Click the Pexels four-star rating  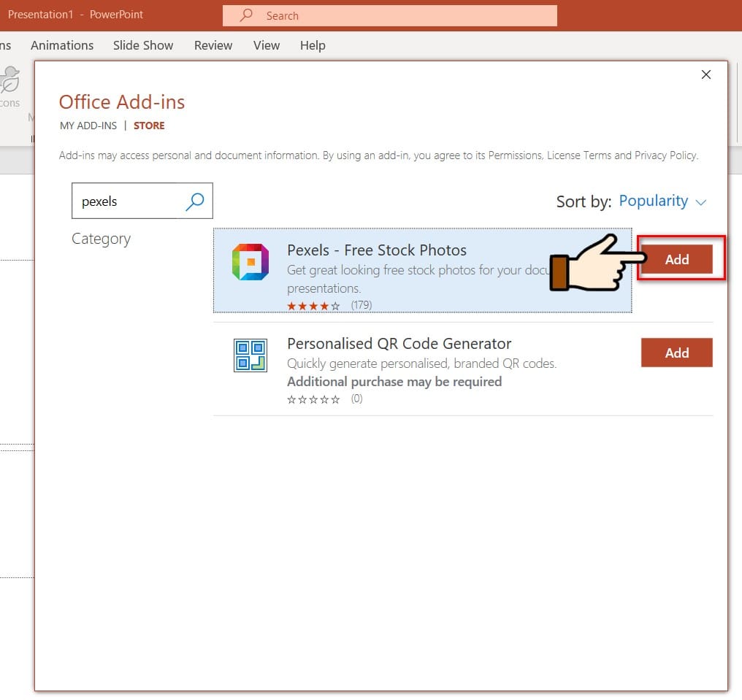[x=313, y=306]
